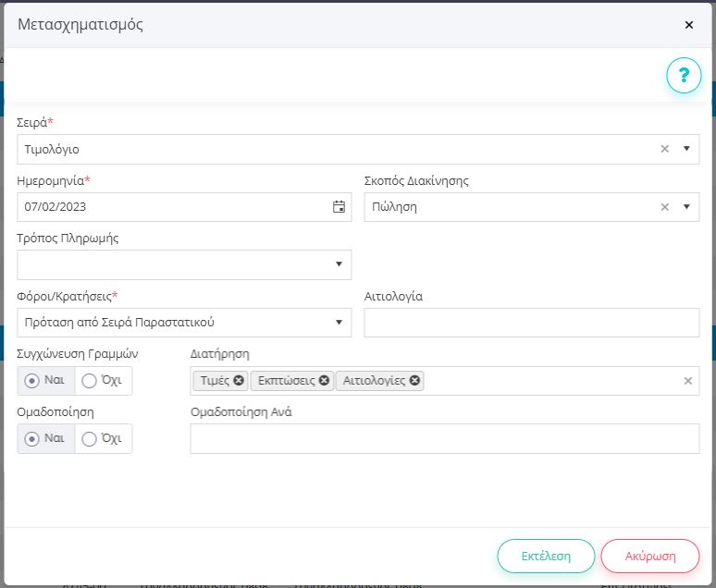Expand the Σειρά dropdown arrow
Viewport: 716px width, 588px height.
point(686,149)
